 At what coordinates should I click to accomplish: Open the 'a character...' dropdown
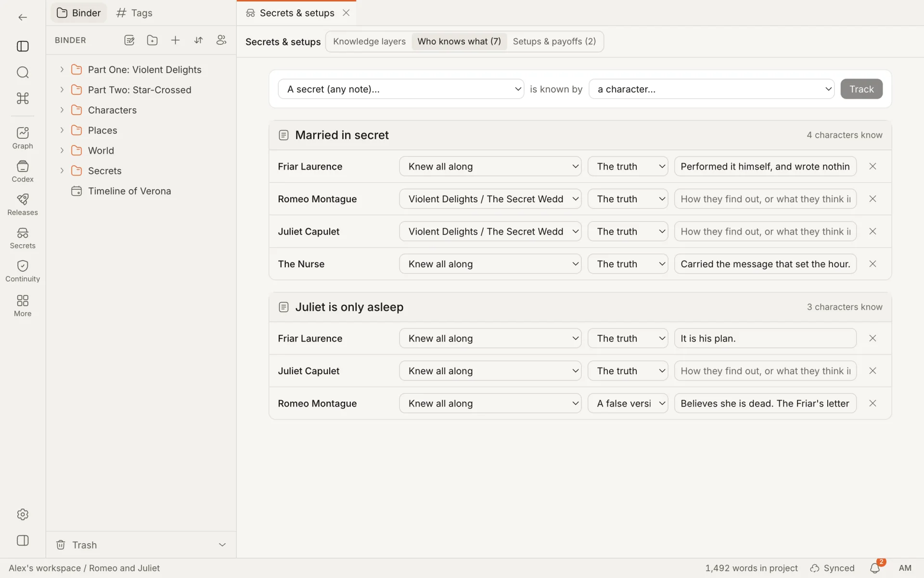[711, 89]
